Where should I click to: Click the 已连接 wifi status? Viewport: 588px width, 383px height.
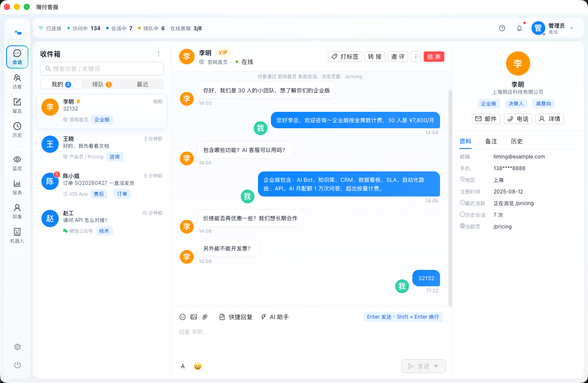[x=50, y=28]
